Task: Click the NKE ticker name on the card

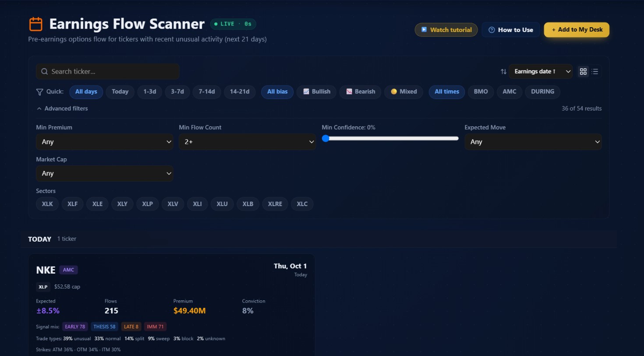Action: pos(46,270)
